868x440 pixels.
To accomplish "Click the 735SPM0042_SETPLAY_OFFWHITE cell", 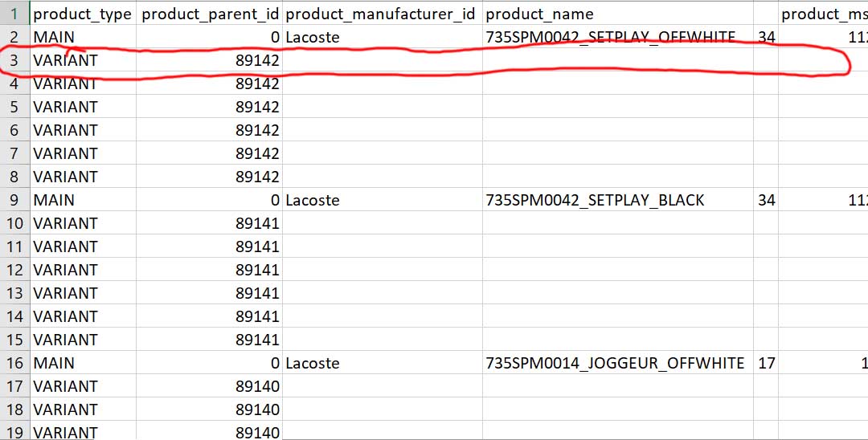I will [x=618, y=37].
